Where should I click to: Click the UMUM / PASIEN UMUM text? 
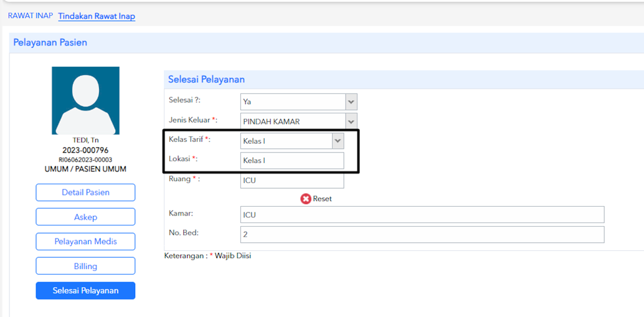[85, 169]
